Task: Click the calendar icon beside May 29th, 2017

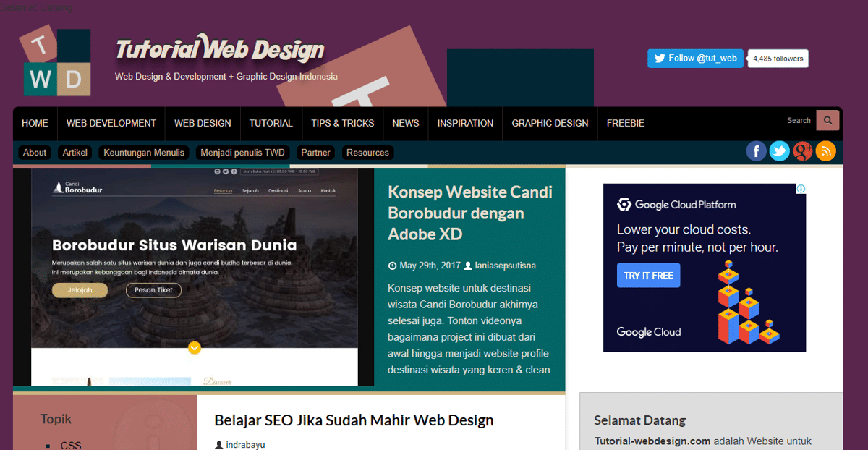Action: (x=392, y=265)
